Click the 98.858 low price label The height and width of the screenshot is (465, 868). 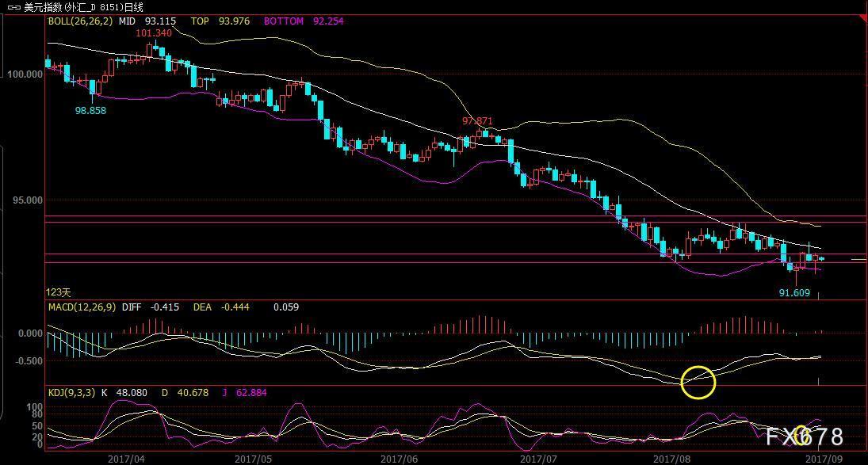coord(90,111)
